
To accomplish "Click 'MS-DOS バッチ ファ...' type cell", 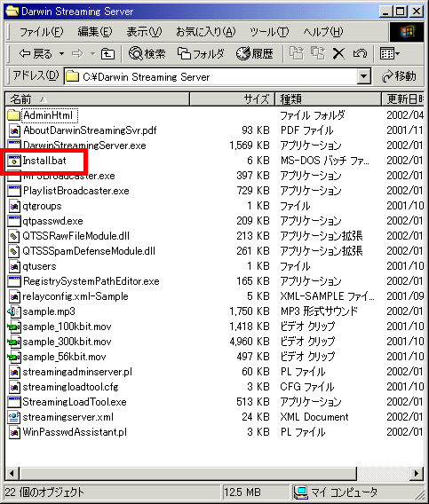I will (325, 161).
